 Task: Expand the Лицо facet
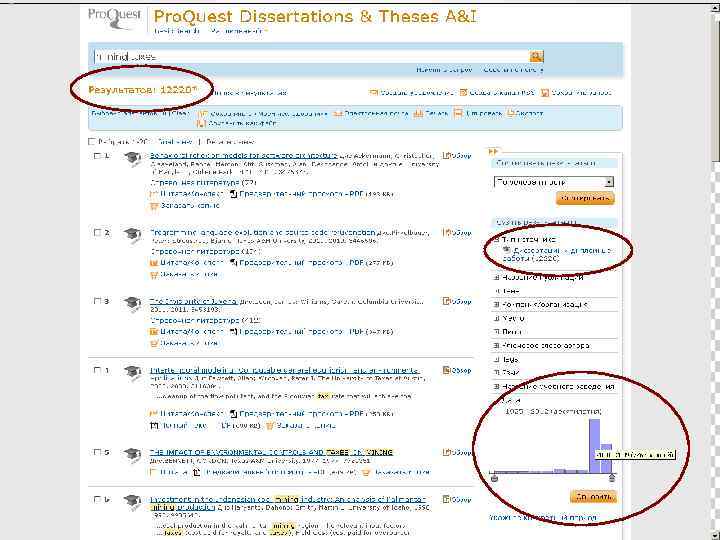(x=496, y=332)
